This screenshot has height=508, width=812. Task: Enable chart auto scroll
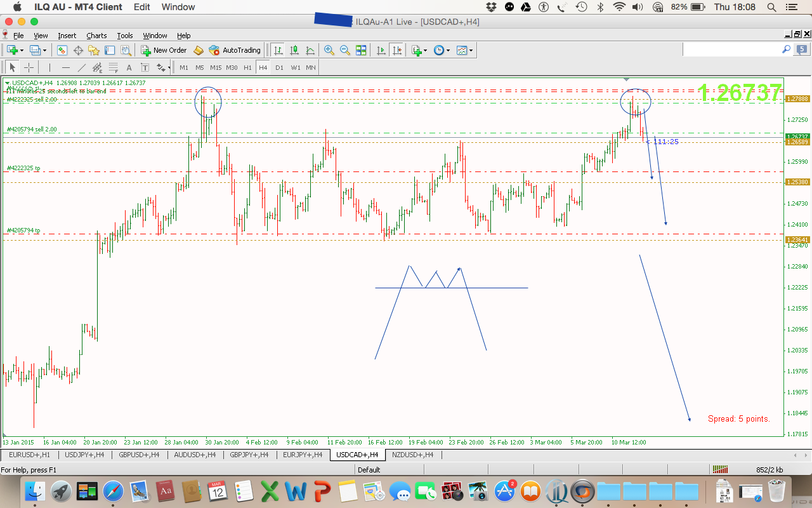tap(380, 50)
